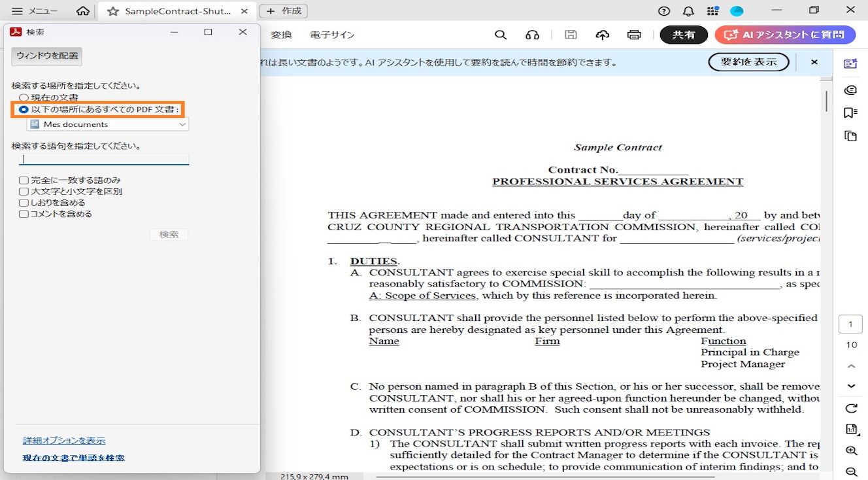Click the total page count '10'
868x480 pixels.
coord(851,345)
